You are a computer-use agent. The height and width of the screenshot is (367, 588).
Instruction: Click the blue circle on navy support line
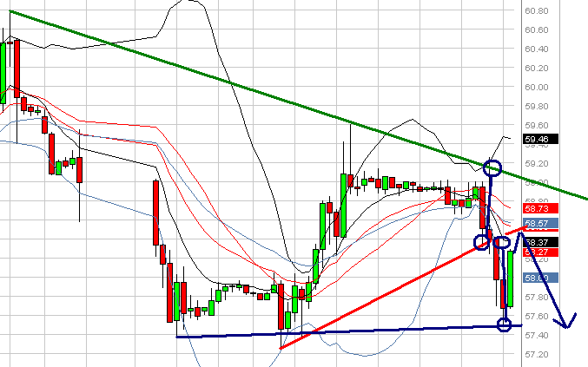click(x=504, y=324)
